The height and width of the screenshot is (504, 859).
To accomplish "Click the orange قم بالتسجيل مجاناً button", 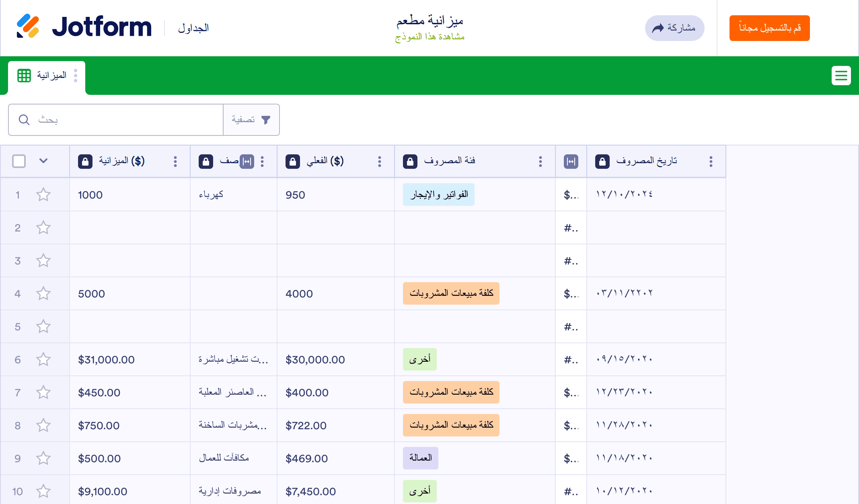I will 769,28.
